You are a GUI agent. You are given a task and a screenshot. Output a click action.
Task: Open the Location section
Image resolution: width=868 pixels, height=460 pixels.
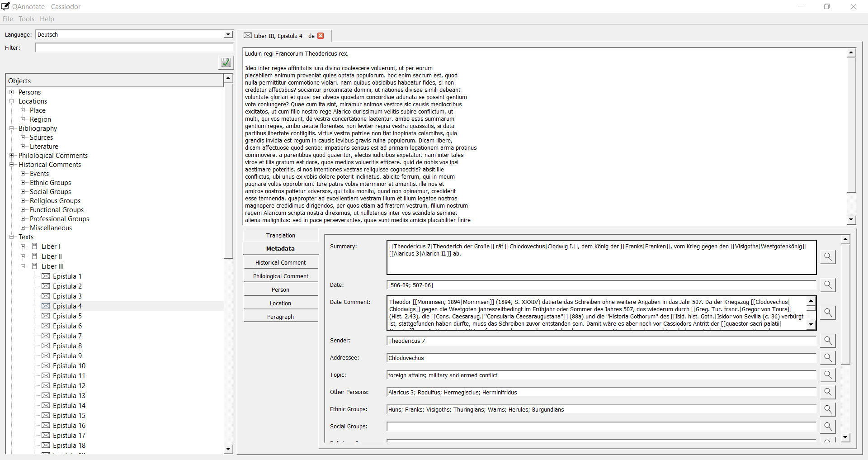pyautogui.click(x=281, y=304)
